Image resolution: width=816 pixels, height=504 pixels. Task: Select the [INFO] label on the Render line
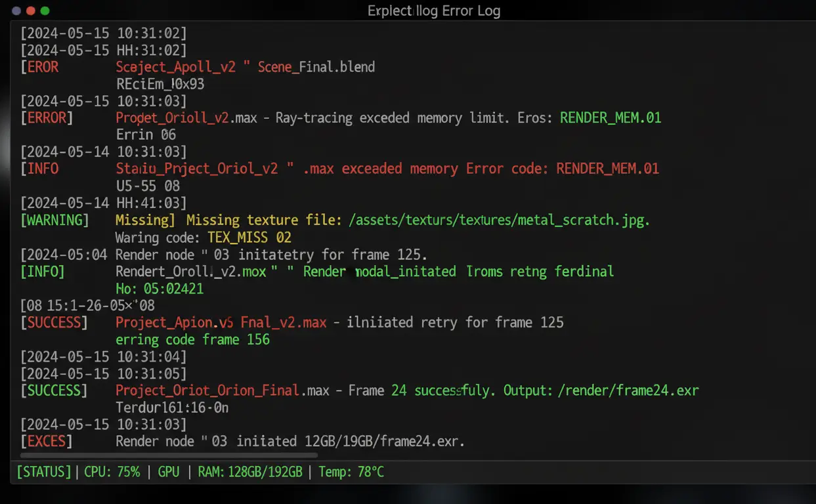pos(43,271)
